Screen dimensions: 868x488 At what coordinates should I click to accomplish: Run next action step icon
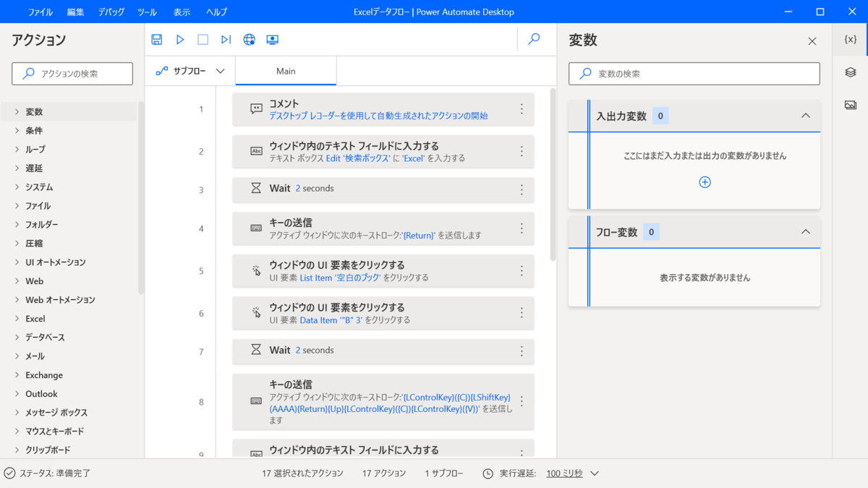(226, 40)
